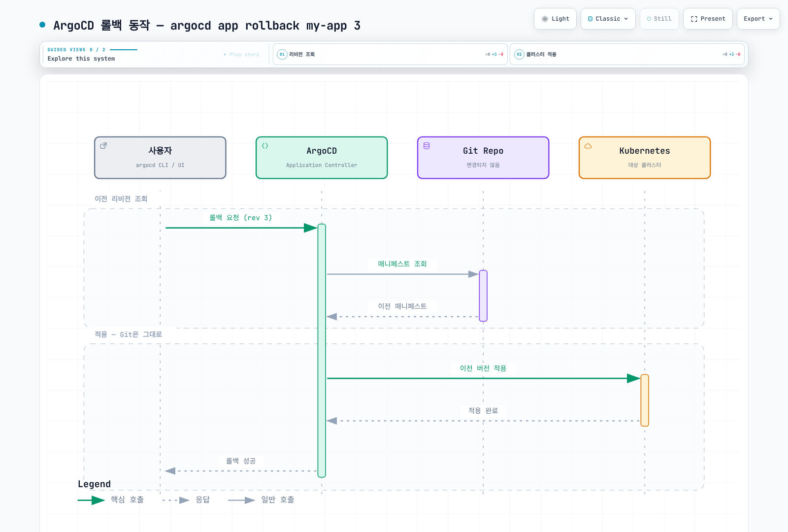Click the ArgoCD green activation bar
The image size is (788, 532).
322,351
